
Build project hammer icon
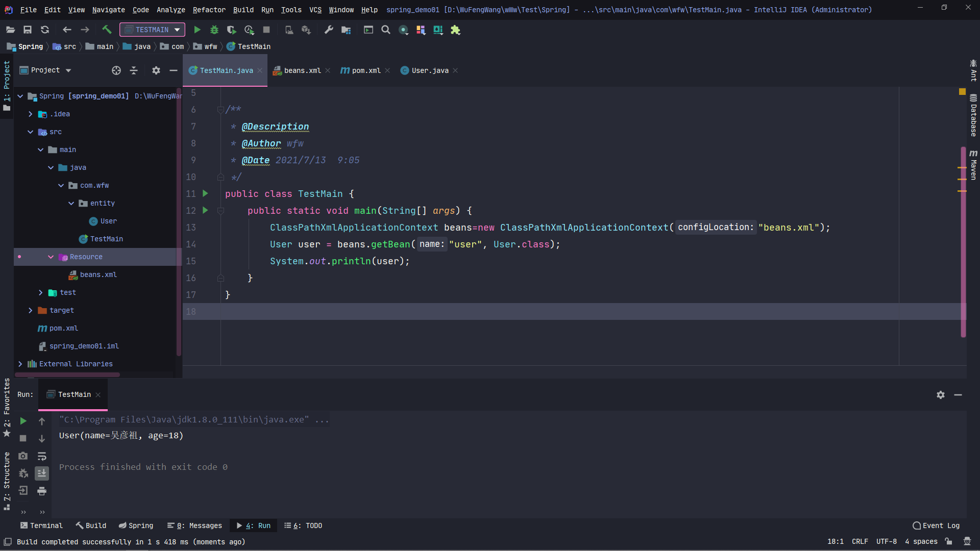tap(107, 30)
